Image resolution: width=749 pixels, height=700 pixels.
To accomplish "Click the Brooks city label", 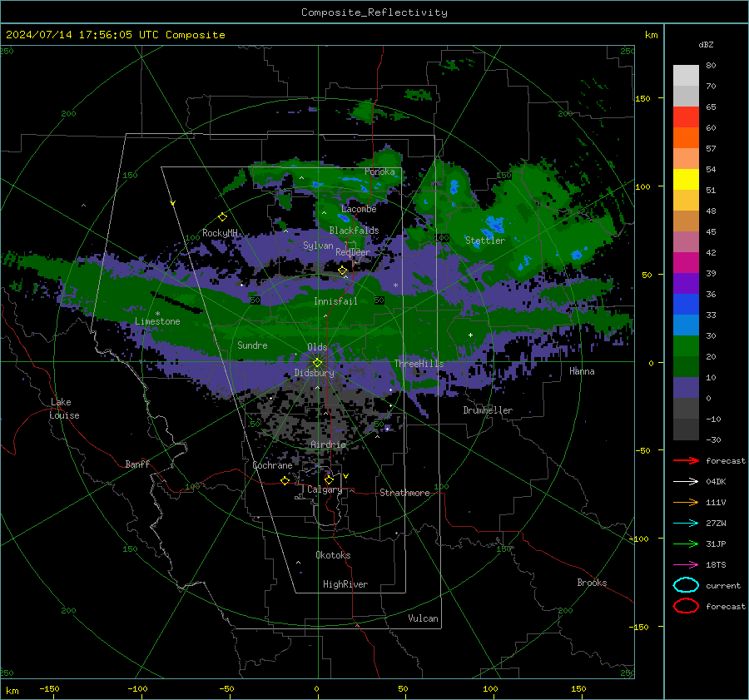I will 592,583.
